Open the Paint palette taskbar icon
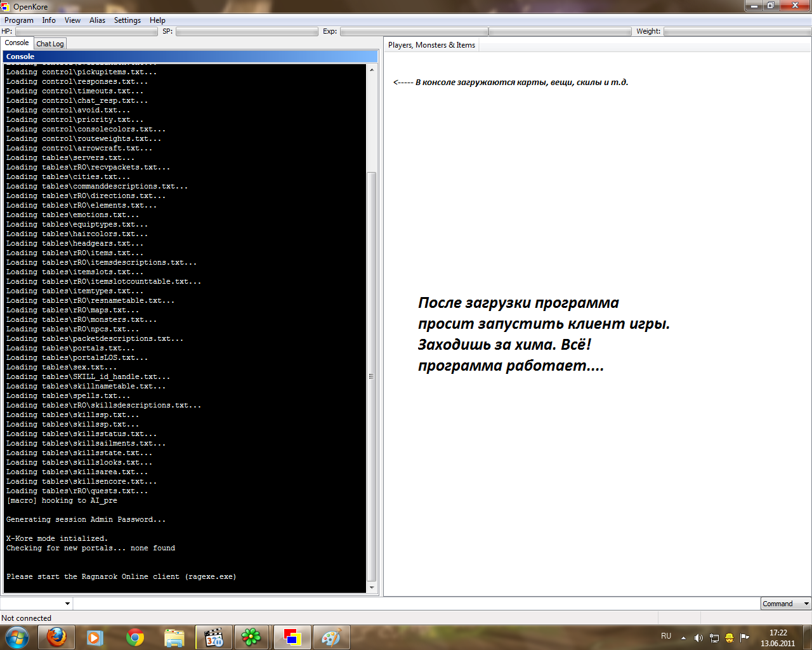This screenshot has width=812, height=650. [331, 637]
